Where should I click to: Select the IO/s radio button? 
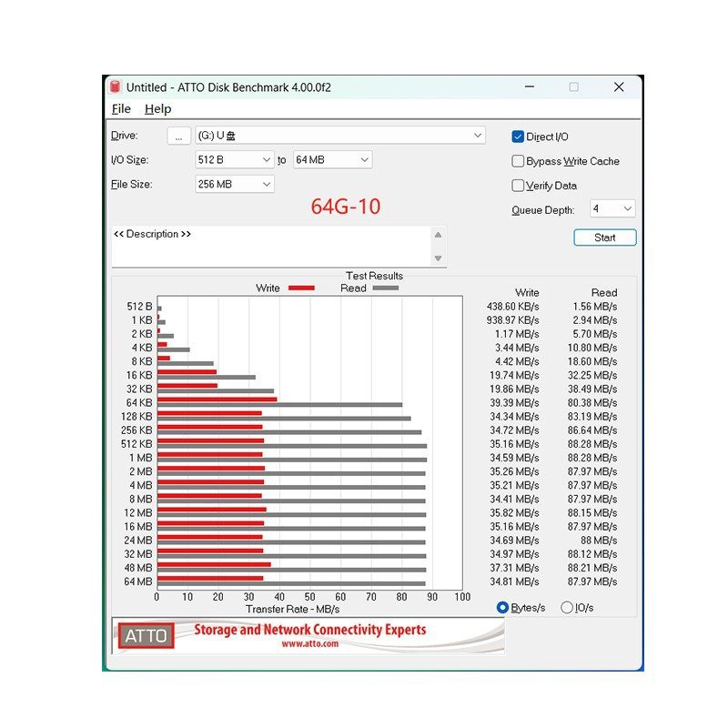point(567,607)
